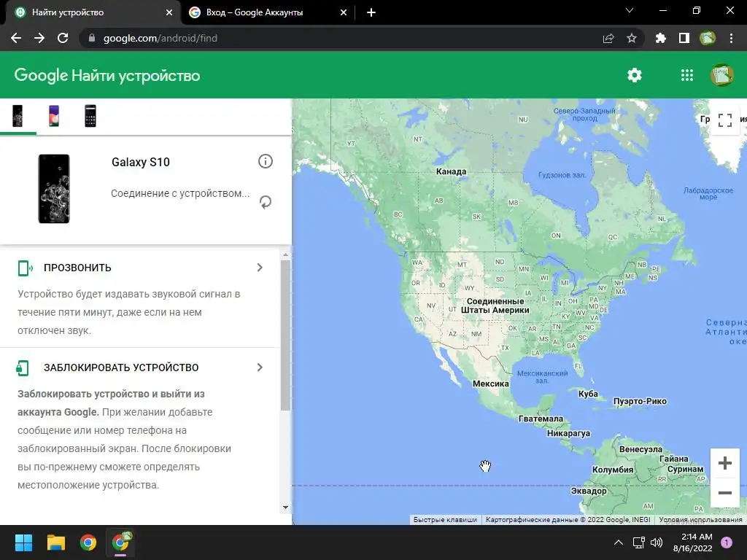Click the Куба label on map
The height and width of the screenshot is (560, 747).
click(x=588, y=394)
